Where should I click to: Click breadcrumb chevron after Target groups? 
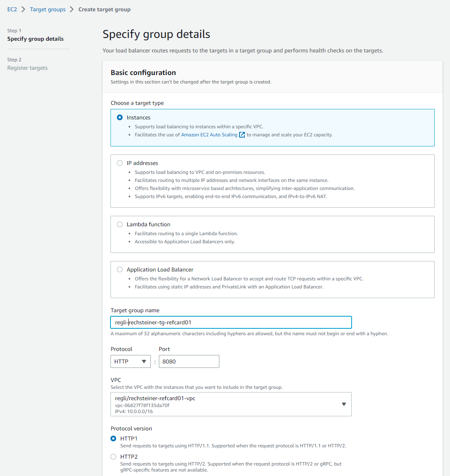72,9
